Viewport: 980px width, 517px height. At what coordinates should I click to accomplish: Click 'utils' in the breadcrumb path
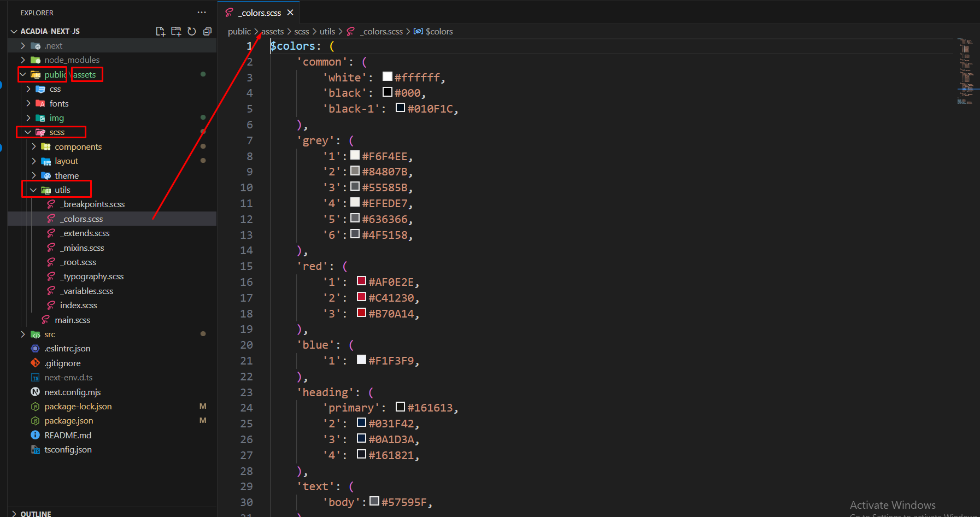coord(327,31)
